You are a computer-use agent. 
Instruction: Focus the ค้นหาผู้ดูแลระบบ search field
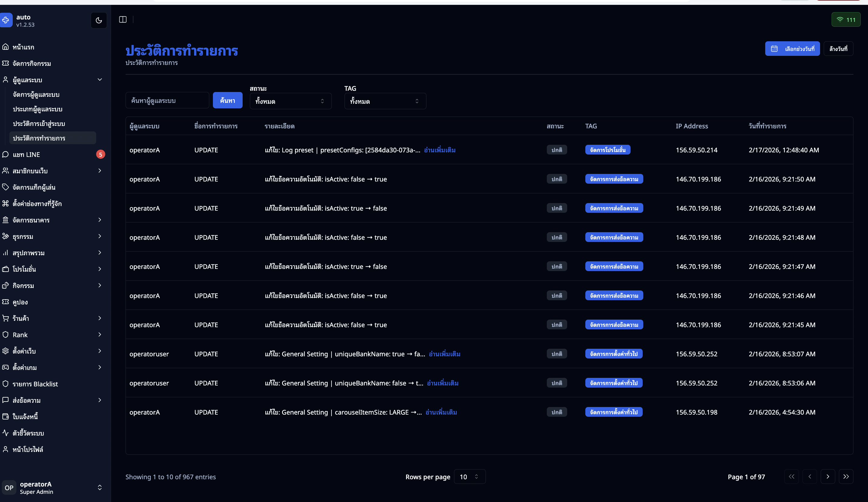(167, 100)
